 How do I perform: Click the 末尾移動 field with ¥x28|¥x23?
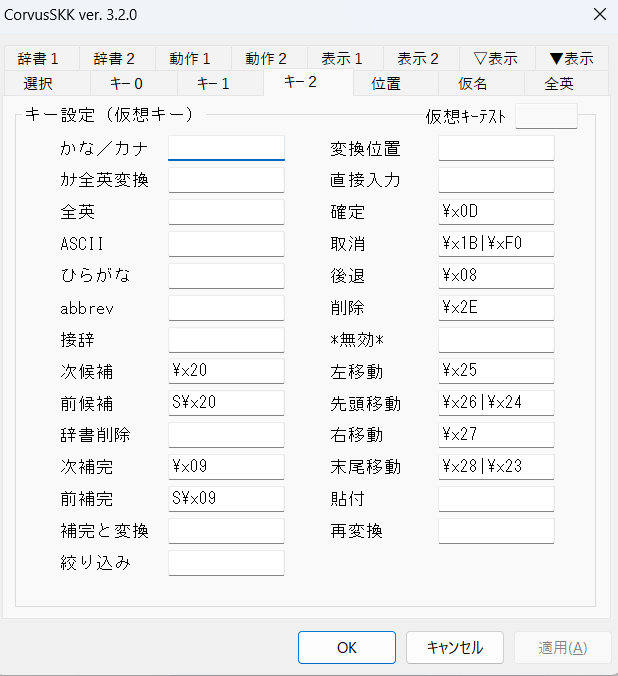[x=496, y=466]
